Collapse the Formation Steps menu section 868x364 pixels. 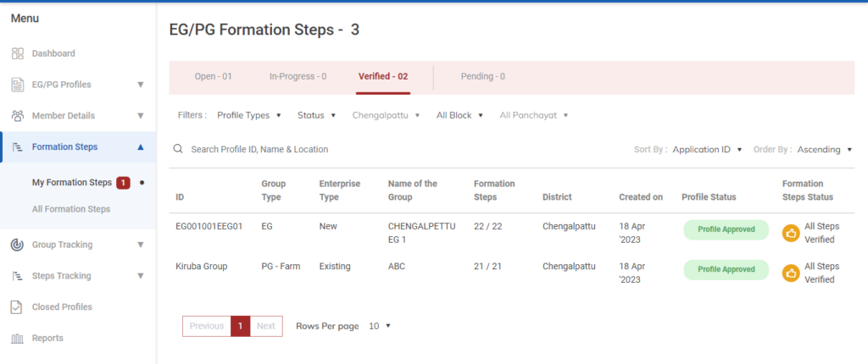[140, 147]
